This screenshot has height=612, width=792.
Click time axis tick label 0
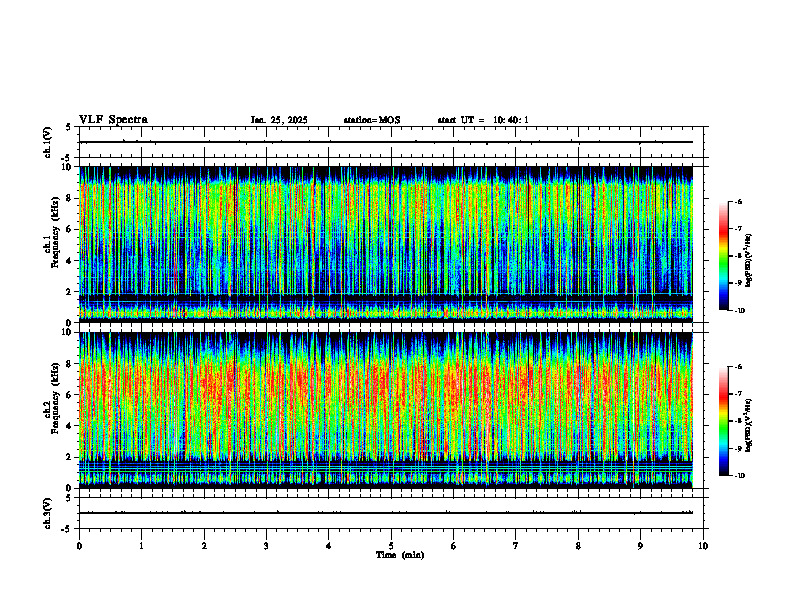(79, 546)
